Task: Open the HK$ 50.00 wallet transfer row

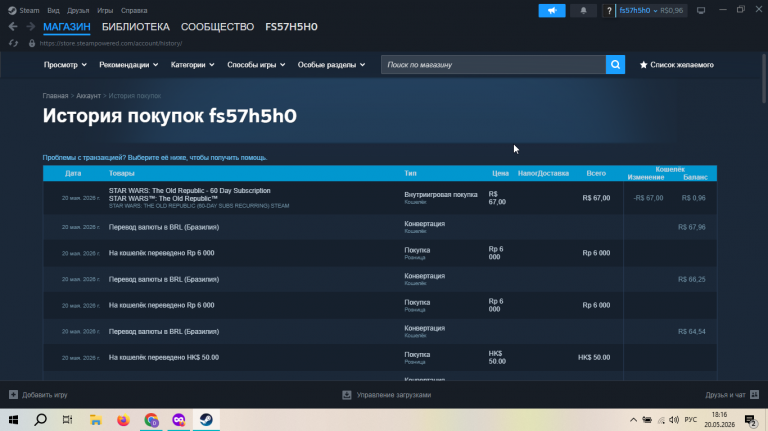Action: coord(380,358)
